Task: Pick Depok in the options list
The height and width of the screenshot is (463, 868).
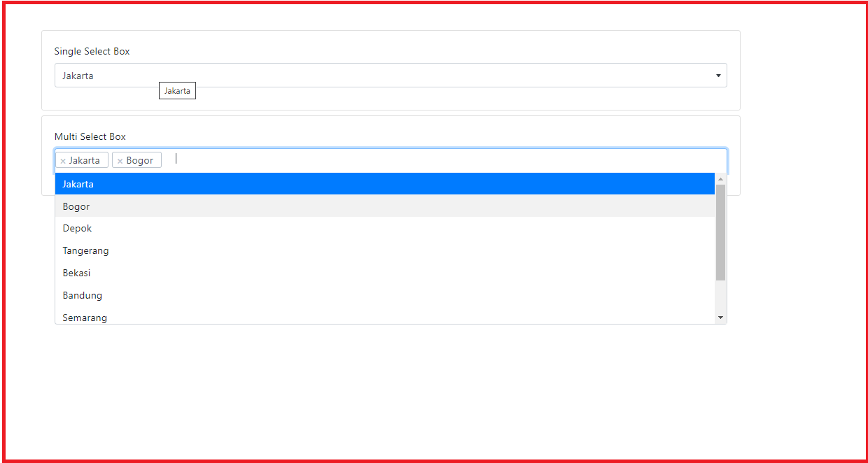Action: point(385,229)
